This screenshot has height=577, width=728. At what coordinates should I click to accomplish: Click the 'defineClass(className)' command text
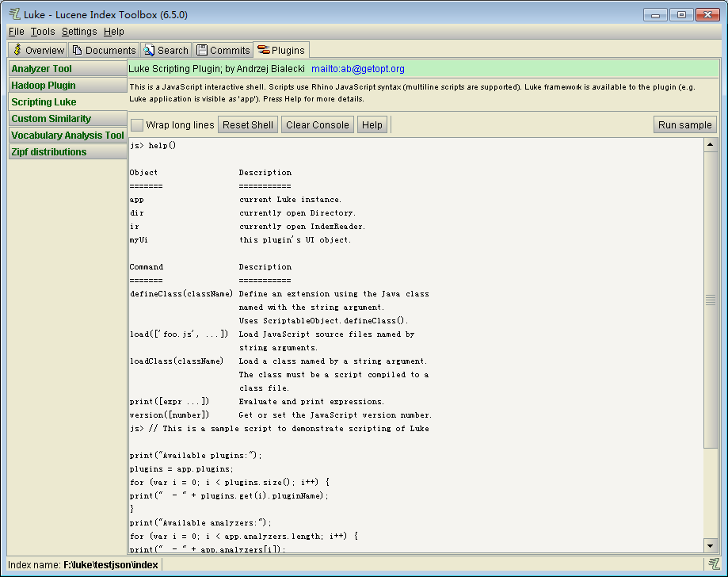[x=181, y=293]
